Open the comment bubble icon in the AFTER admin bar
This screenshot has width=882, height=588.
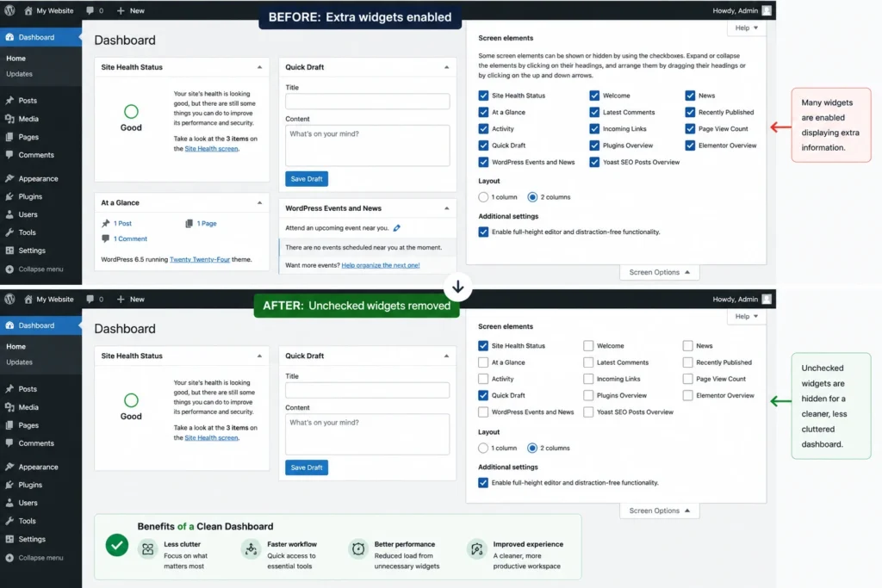(90, 299)
